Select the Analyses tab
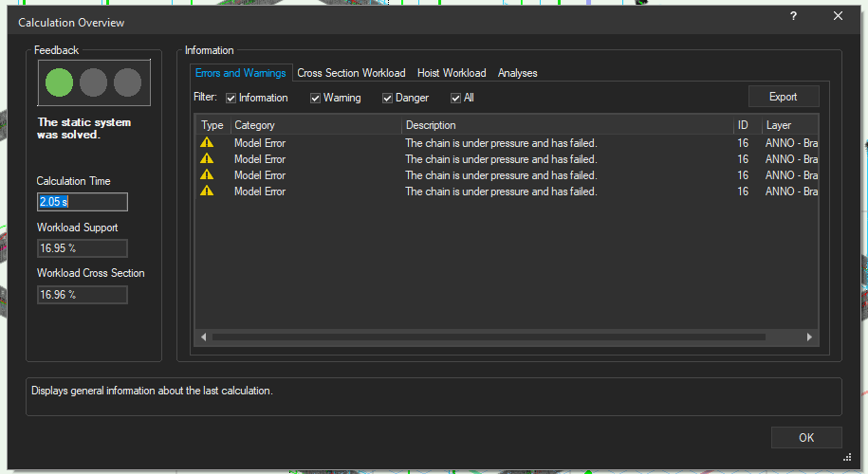 [x=518, y=73]
